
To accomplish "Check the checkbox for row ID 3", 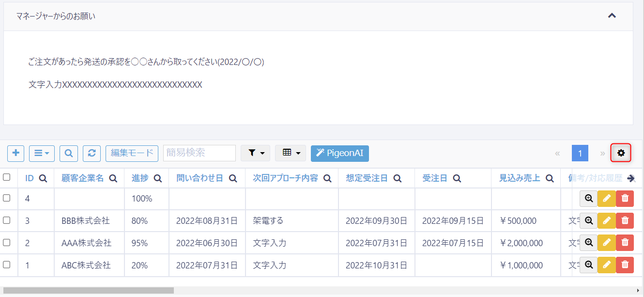I will coord(7,220).
